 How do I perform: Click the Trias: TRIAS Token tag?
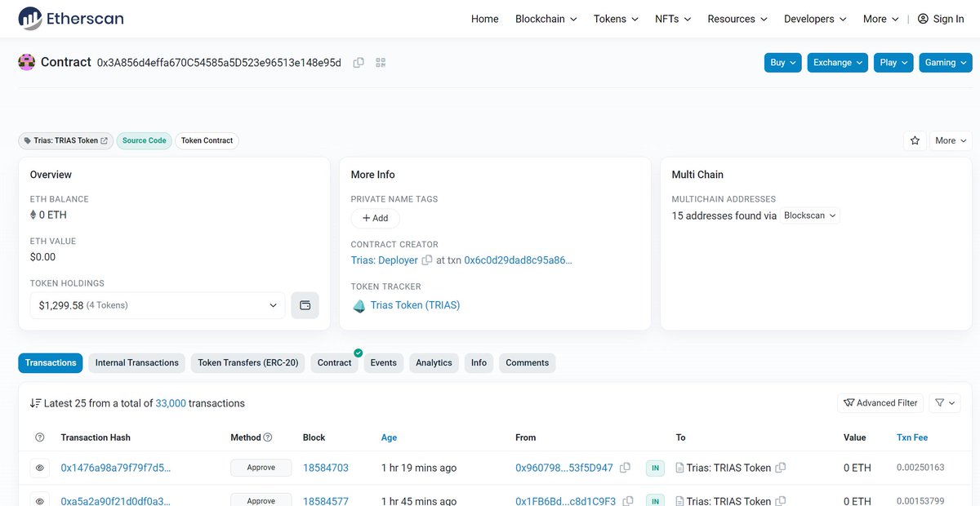[x=65, y=140]
